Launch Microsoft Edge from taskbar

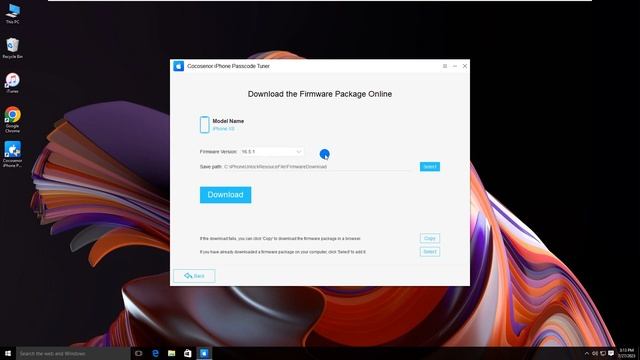point(155,353)
